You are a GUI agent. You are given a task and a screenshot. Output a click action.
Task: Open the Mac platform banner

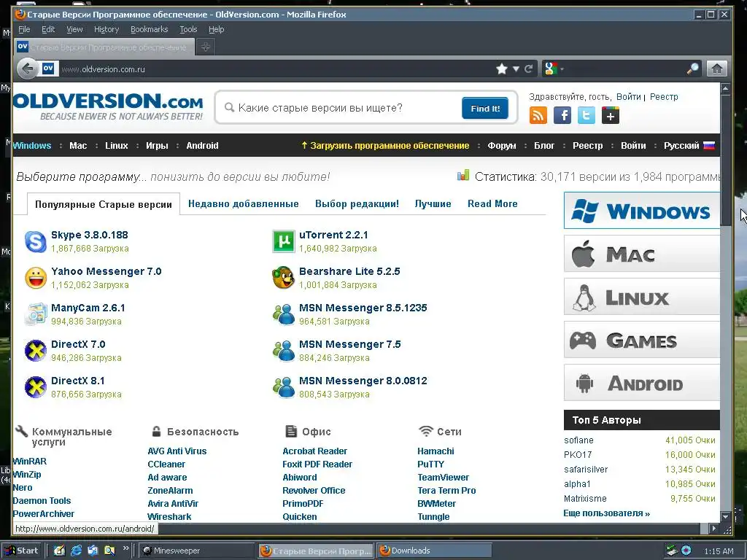[x=642, y=254]
